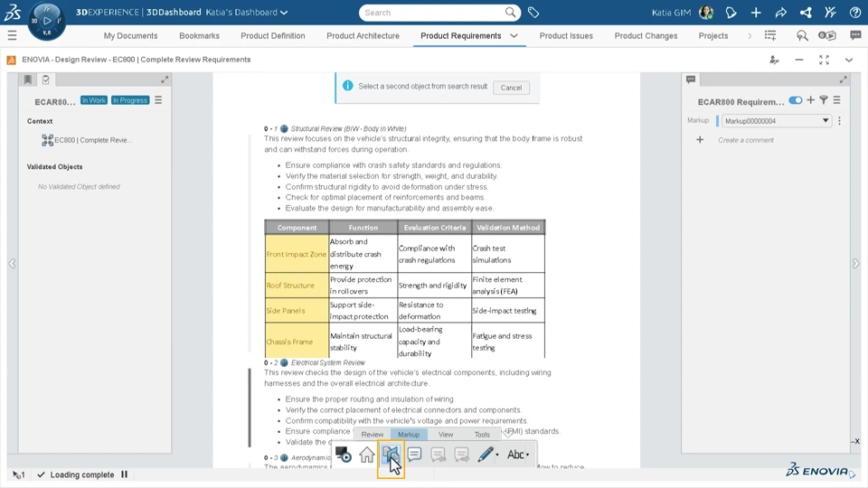
Task: Open the filter search icon in tab bar
Action: coord(802,35)
